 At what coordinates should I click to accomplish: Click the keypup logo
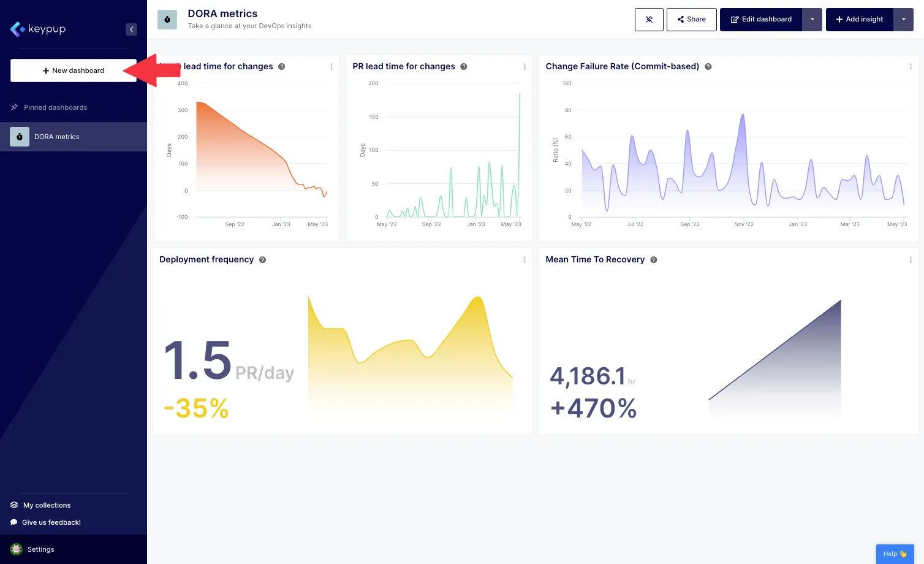38,29
